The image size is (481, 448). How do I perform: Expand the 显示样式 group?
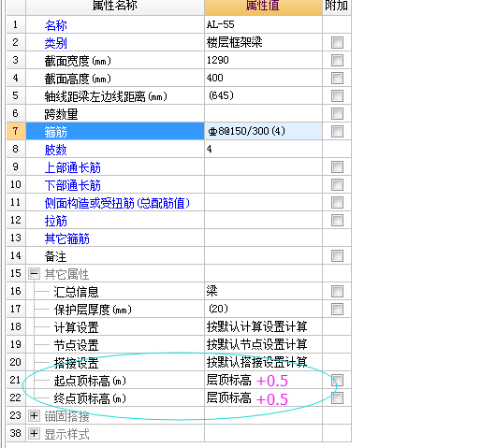[x=34, y=434]
